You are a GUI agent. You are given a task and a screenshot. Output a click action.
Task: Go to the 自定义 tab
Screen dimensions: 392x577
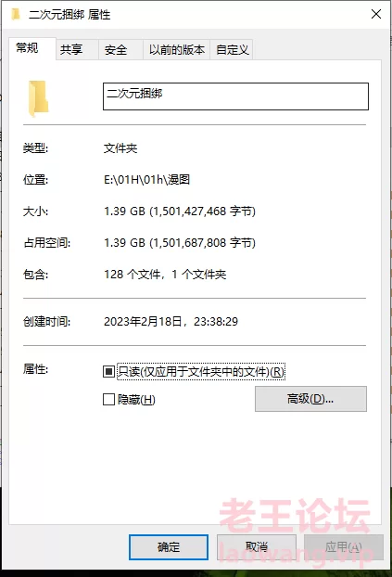coord(233,50)
